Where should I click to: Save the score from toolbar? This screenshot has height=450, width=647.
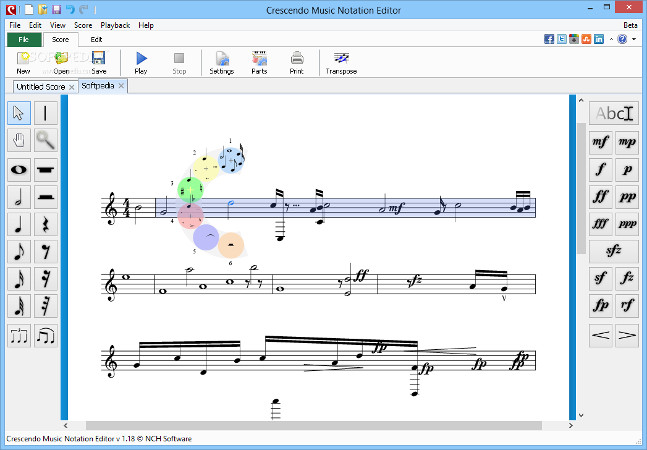click(x=99, y=63)
